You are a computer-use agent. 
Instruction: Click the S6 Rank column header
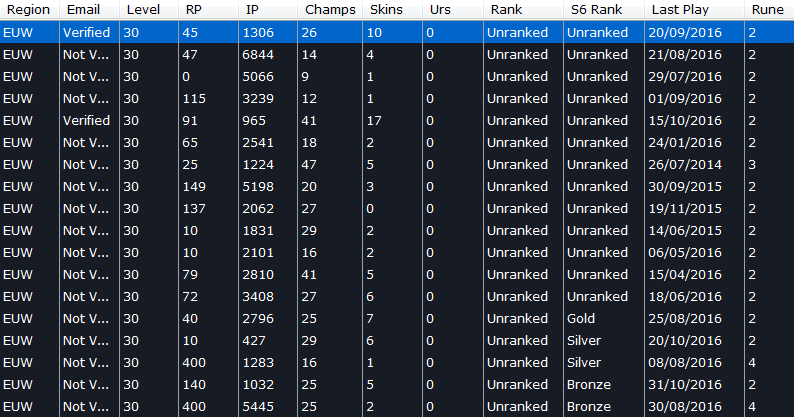tap(604, 10)
